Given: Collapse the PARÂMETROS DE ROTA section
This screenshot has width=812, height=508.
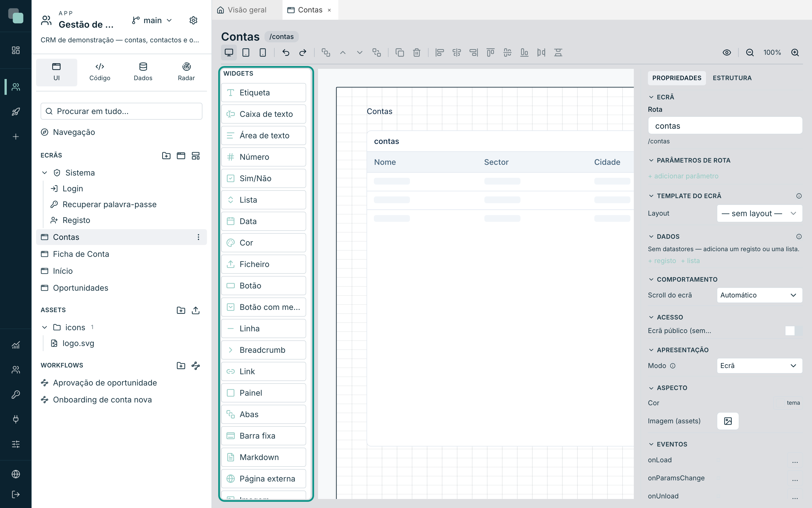Looking at the screenshot, I should tap(651, 160).
